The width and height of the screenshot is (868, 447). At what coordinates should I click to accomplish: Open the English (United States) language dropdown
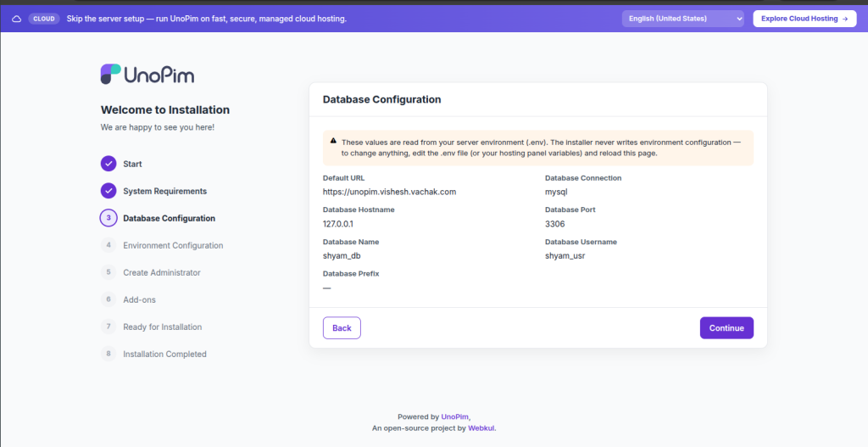(x=683, y=19)
